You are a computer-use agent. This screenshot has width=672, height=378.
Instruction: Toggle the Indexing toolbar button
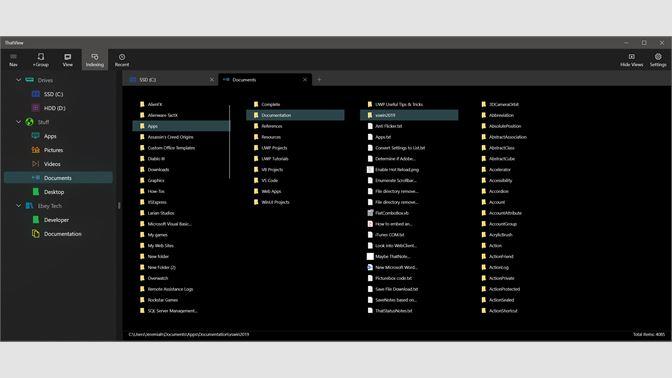95,60
